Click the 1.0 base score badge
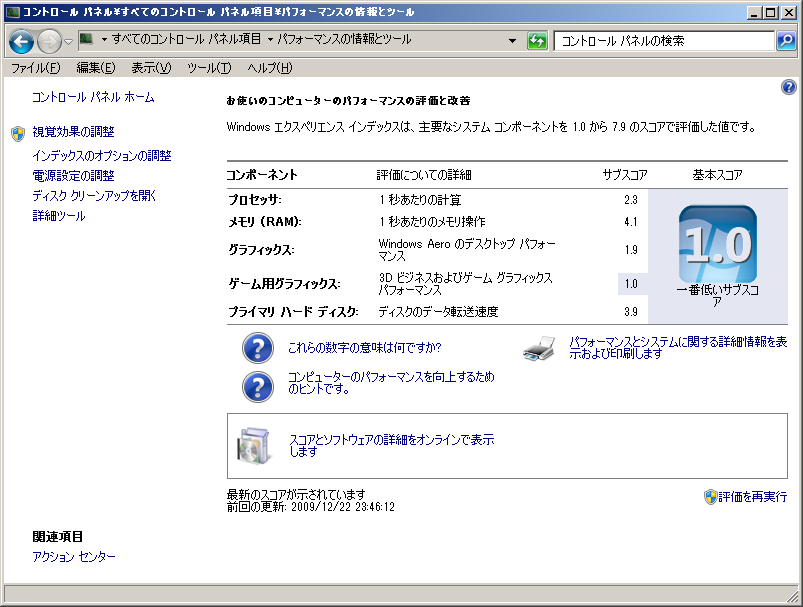This screenshot has width=803, height=607. click(x=717, y=244)
